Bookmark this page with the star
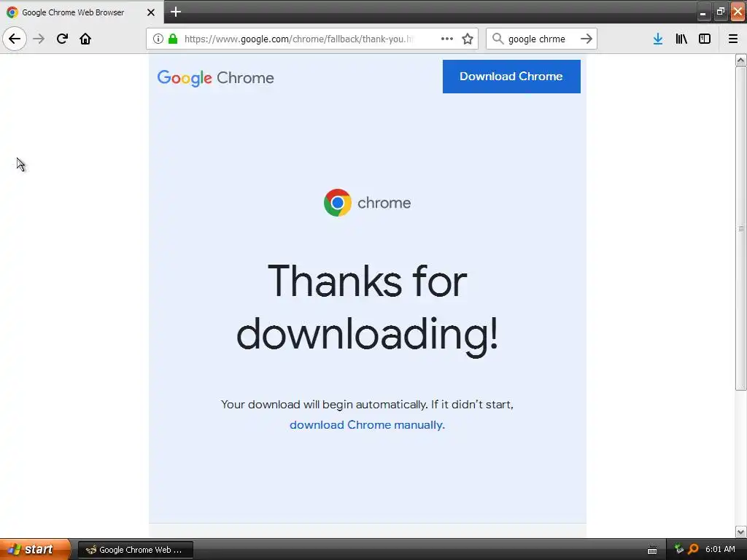 468,39
